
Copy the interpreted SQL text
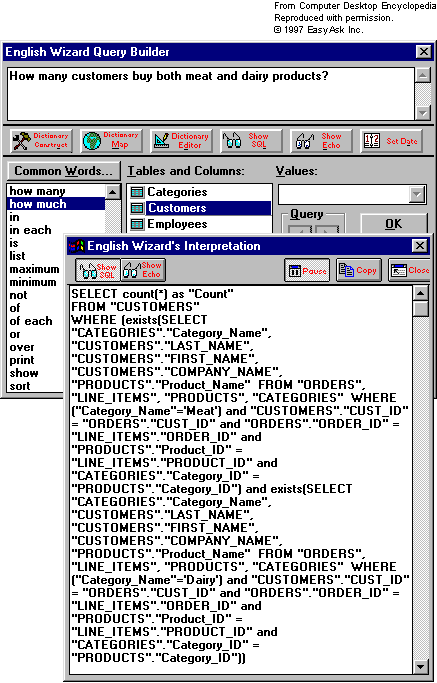[x=359, y=270]
